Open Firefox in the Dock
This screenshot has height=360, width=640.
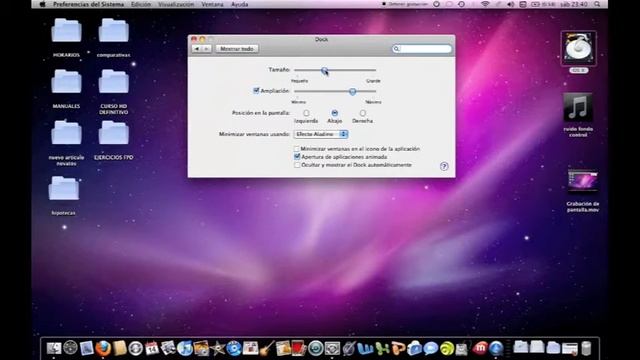click(103, 348)
